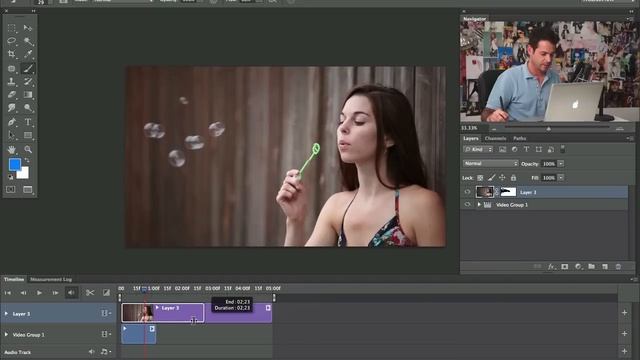Switch to the Channels tab

click(496, 139)
